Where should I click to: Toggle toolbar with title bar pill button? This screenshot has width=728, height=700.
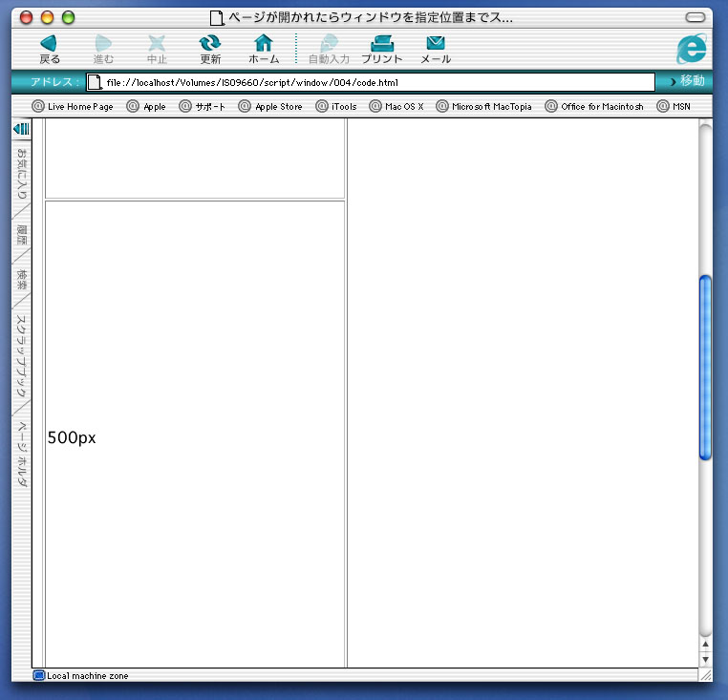coord(695,17)
